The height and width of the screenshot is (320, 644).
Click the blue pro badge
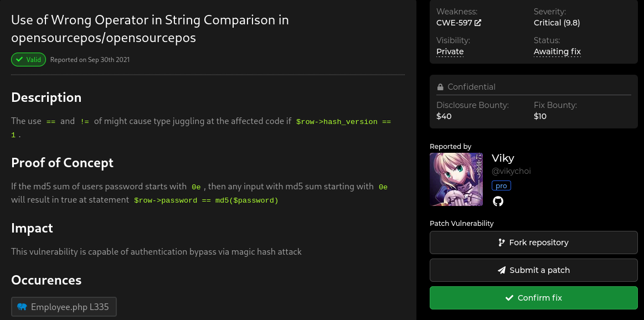coord(501,185)
